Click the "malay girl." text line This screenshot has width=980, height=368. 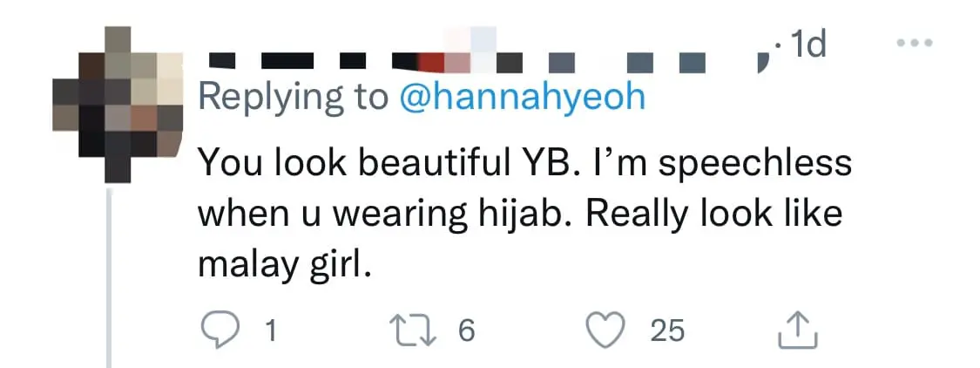pyautogui.click(x=285, y=264)
